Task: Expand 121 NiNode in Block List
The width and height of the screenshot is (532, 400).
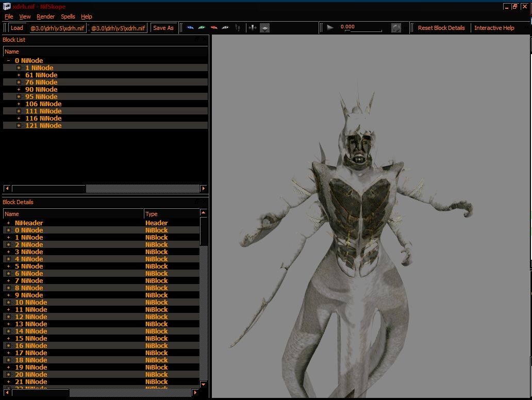Action: (x=19, y=126)
